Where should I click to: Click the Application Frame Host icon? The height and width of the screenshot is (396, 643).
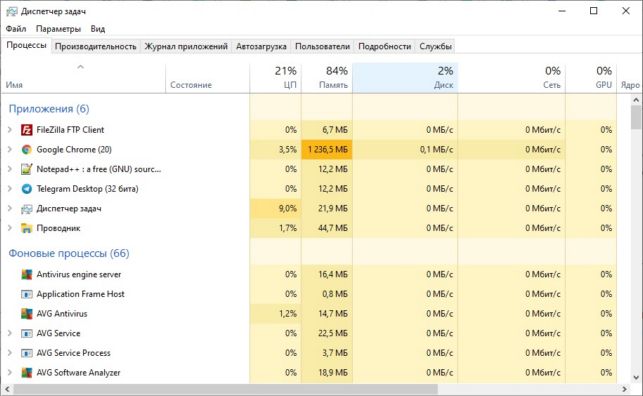27,294
